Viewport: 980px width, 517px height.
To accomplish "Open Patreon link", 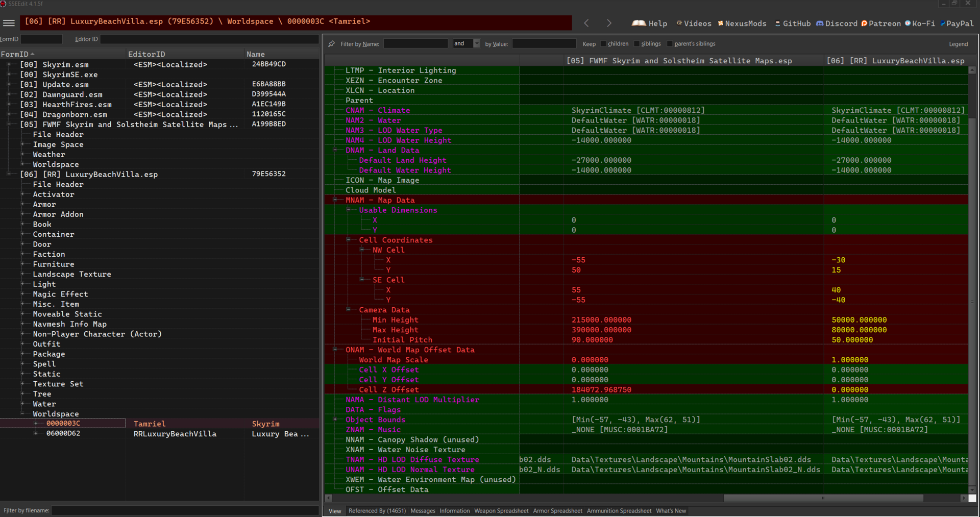I will tap(881, 23).
